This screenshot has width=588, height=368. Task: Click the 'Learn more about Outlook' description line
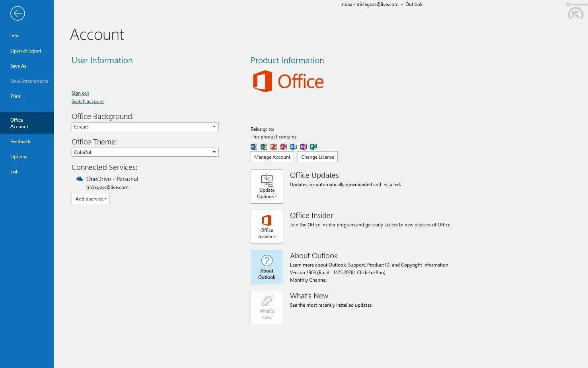(x=370, y=265)
